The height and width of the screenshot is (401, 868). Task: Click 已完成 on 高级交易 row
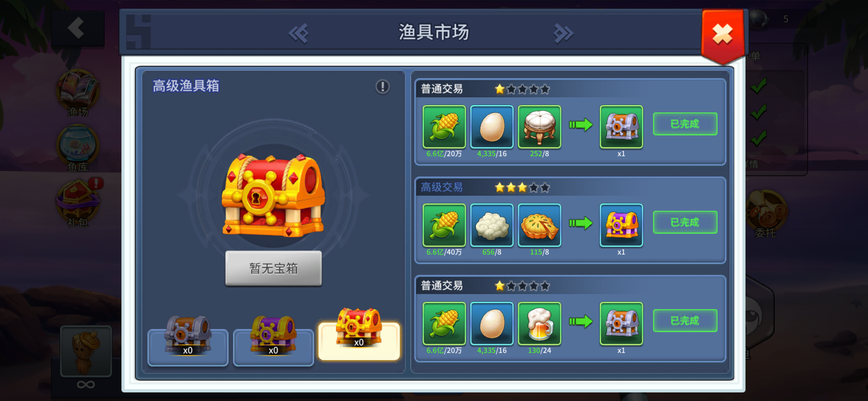[685, 222]
